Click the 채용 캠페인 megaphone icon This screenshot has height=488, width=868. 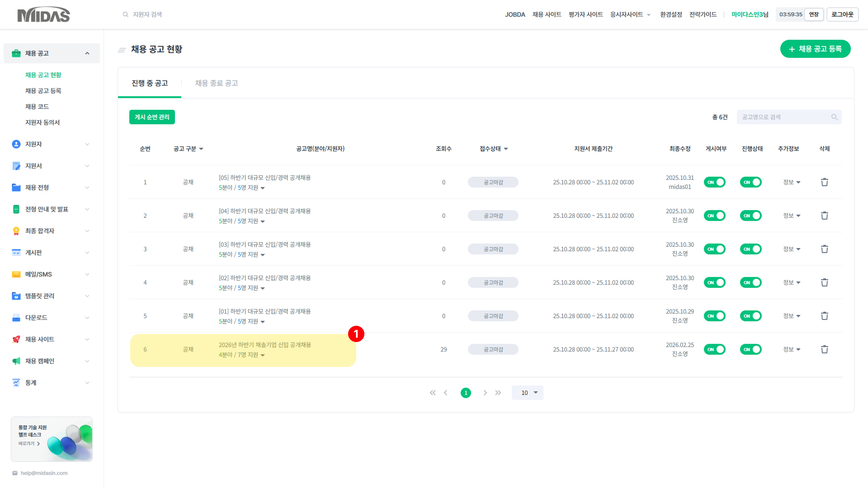(16, 361)
